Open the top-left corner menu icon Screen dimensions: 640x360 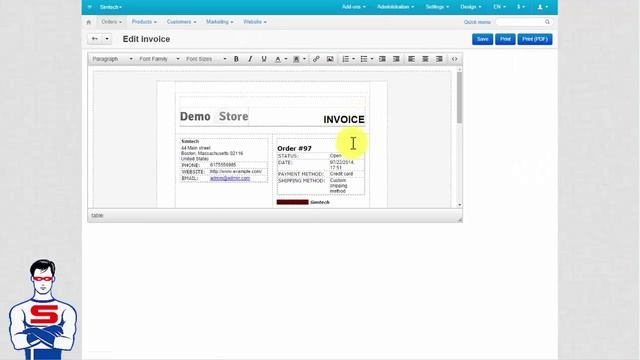coord(90,7)
